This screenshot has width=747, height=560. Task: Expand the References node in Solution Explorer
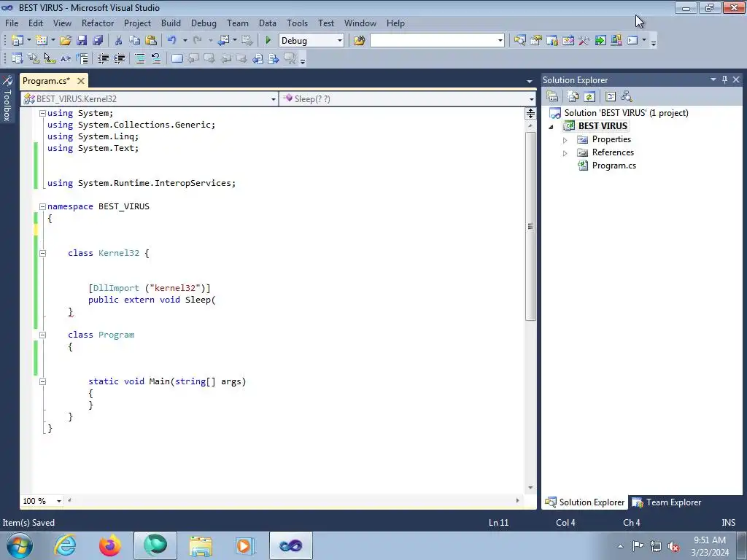[565, 153]
